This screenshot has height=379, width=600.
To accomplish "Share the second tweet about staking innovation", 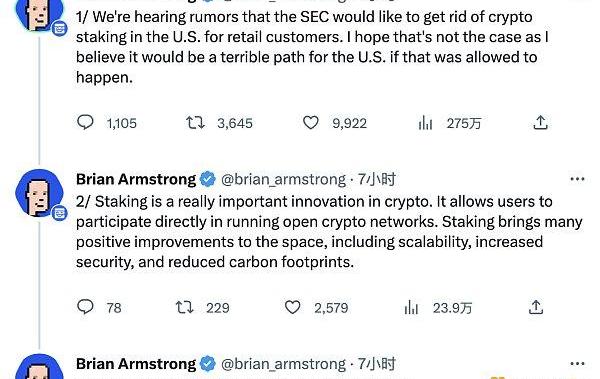I will pyautogui.click(x=536, y=307).
